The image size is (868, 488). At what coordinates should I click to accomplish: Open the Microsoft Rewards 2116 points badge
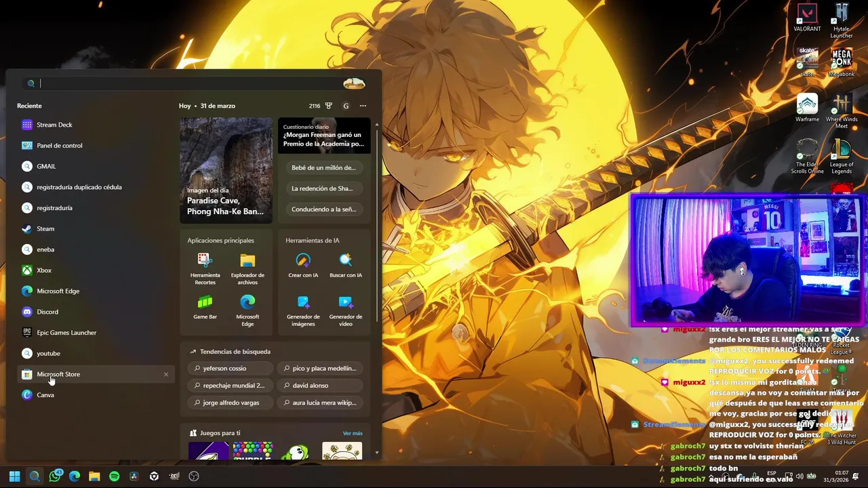coord(321,106)
